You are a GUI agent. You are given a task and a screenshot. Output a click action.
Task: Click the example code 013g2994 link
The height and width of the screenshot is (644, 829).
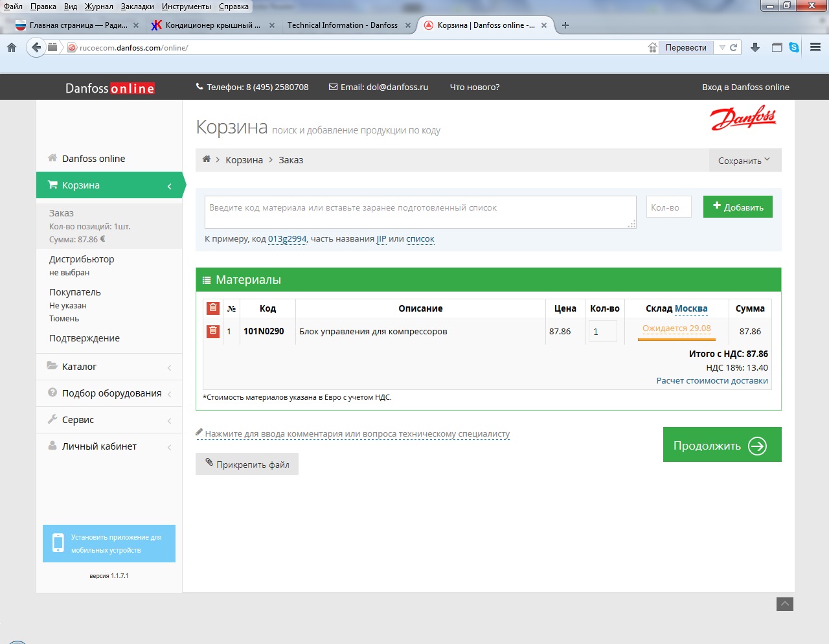[288, 239]
